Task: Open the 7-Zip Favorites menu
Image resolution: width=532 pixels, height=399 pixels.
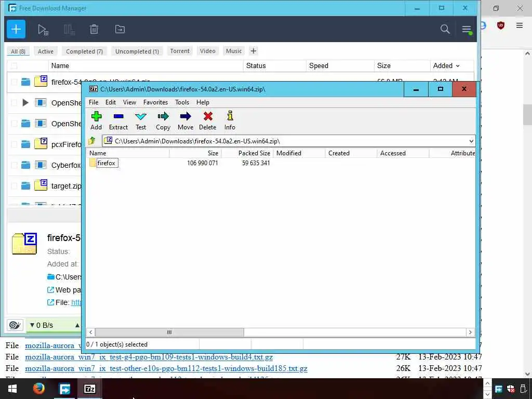Action: [x=155, y=102]
